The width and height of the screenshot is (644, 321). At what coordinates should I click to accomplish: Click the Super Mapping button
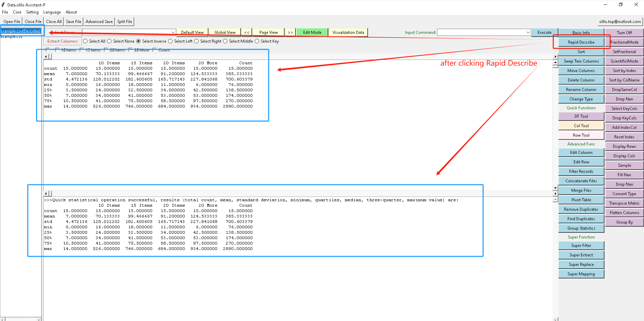[x=581, y=274]
